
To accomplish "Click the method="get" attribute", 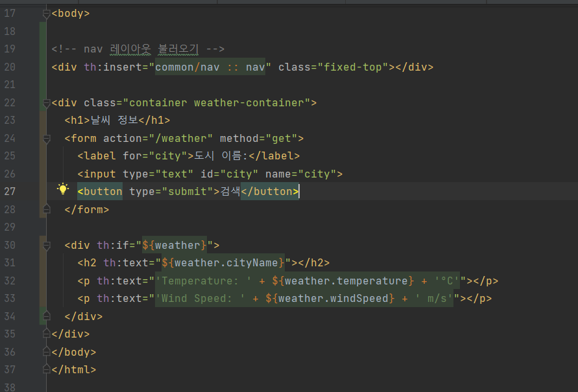I will tap(259, 139).
